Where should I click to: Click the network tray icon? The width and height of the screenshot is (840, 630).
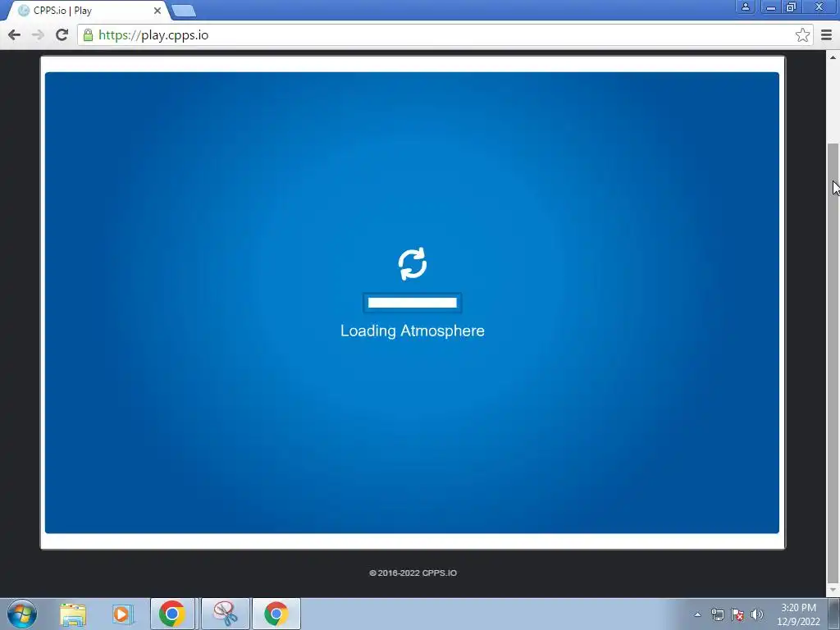(x=717, y=614)
